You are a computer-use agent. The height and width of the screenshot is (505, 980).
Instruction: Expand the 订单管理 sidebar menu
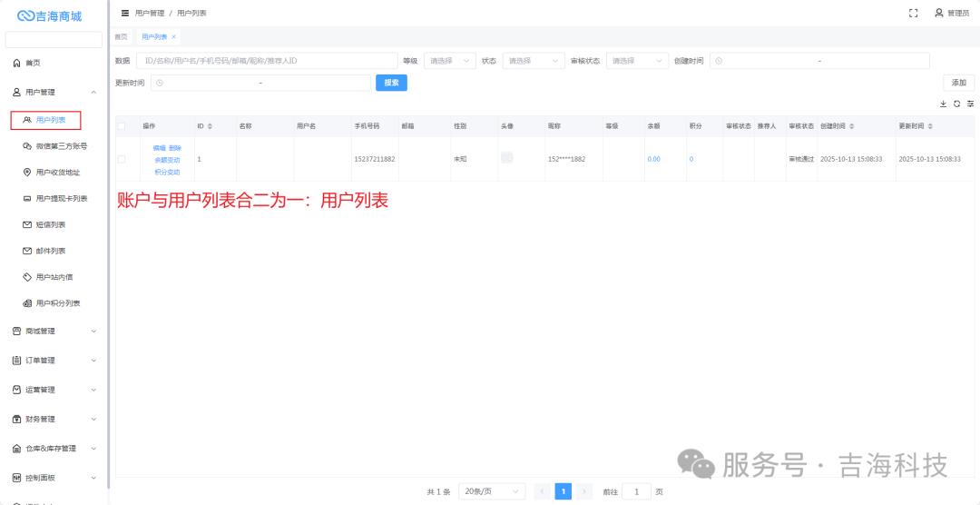(x=54, y=361)
